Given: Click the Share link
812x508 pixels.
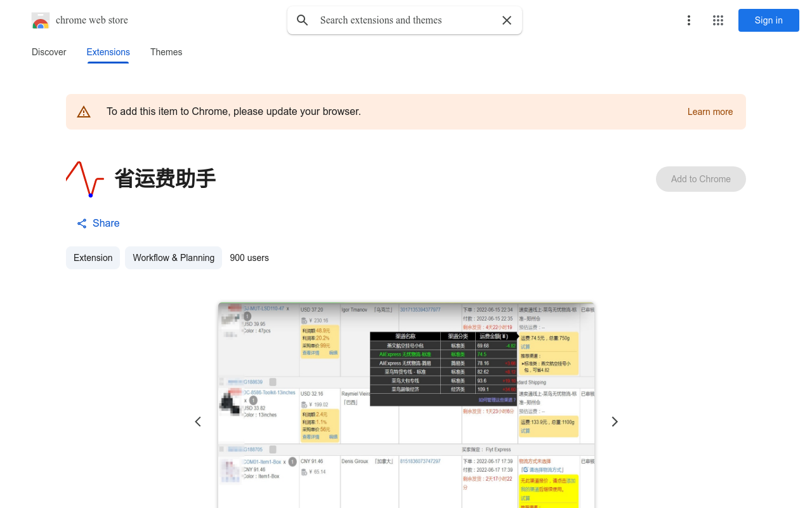Looking at the screenshot, I should 106,223.
